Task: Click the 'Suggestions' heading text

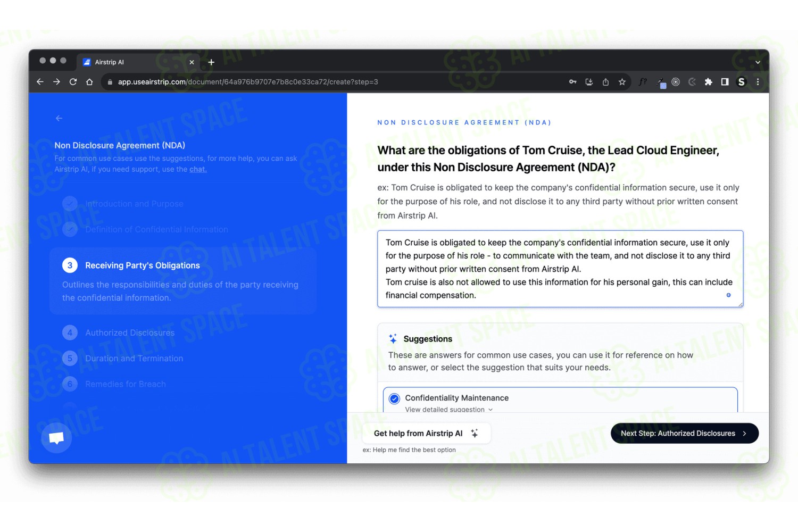Action: pyautogui.click(x=428, y=339)
